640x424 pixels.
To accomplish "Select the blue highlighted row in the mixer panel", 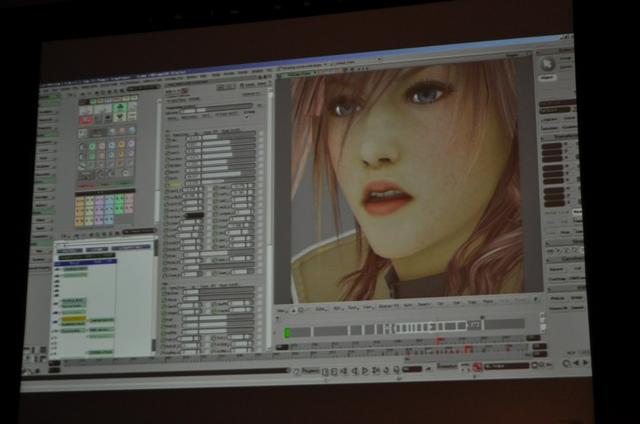I will (85, 263).
